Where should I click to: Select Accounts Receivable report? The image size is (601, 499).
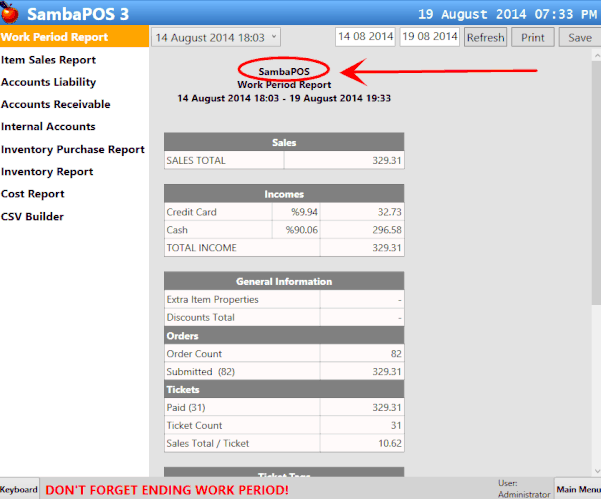coord(56,104)
